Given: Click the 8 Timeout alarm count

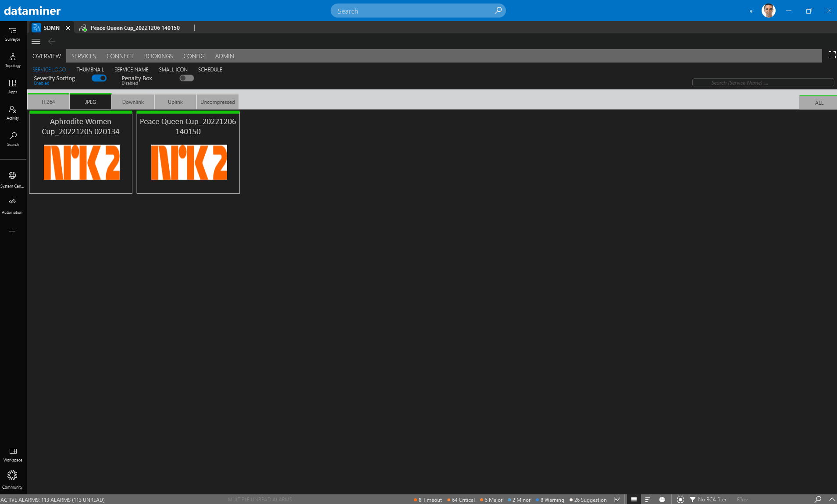Looking at the screenshot, I should tap(428, 500).
